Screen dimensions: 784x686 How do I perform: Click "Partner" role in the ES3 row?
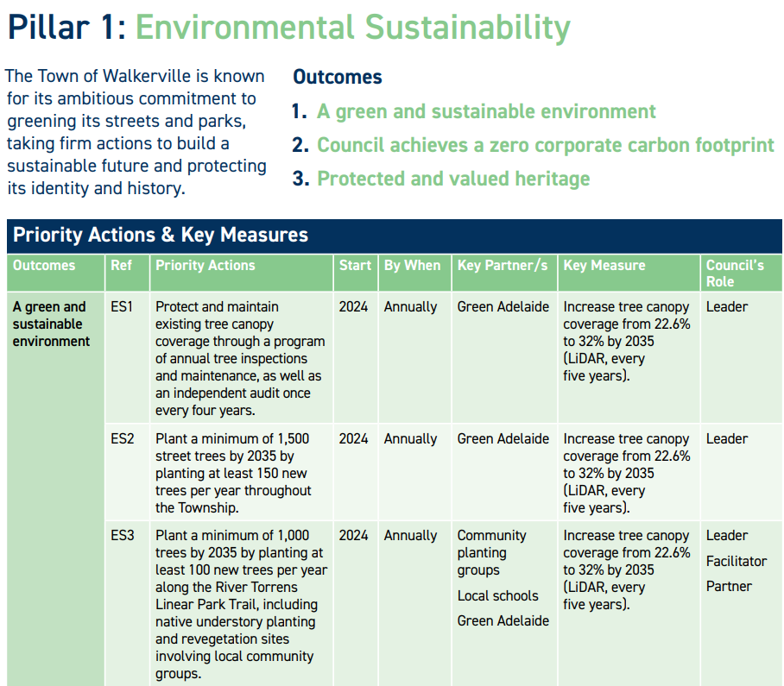tap(729, 586)
